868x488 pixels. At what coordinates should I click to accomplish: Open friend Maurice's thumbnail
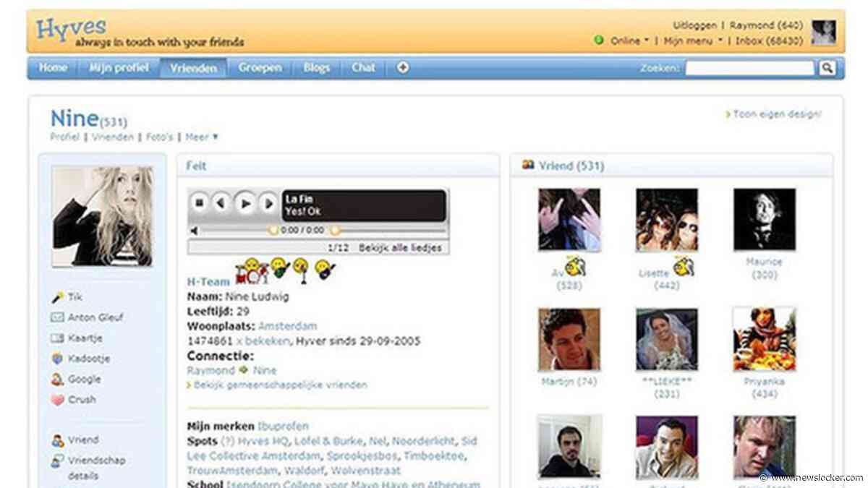(765, 220)
